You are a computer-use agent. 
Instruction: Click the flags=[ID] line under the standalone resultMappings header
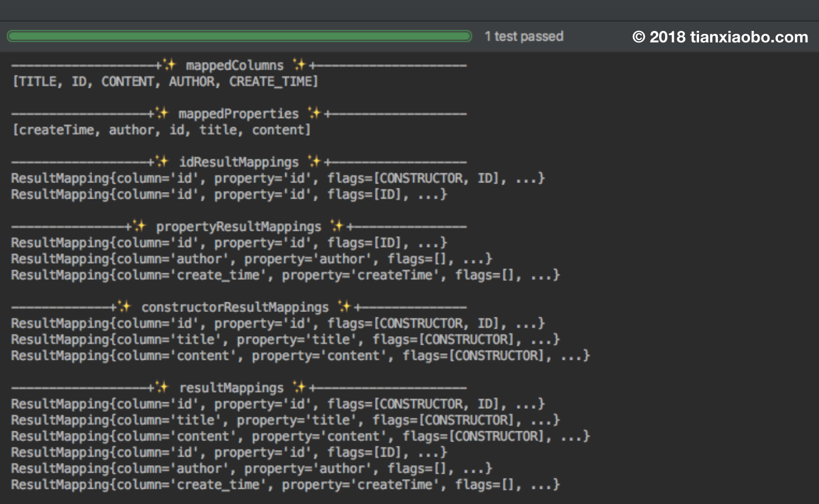point(229,453)
